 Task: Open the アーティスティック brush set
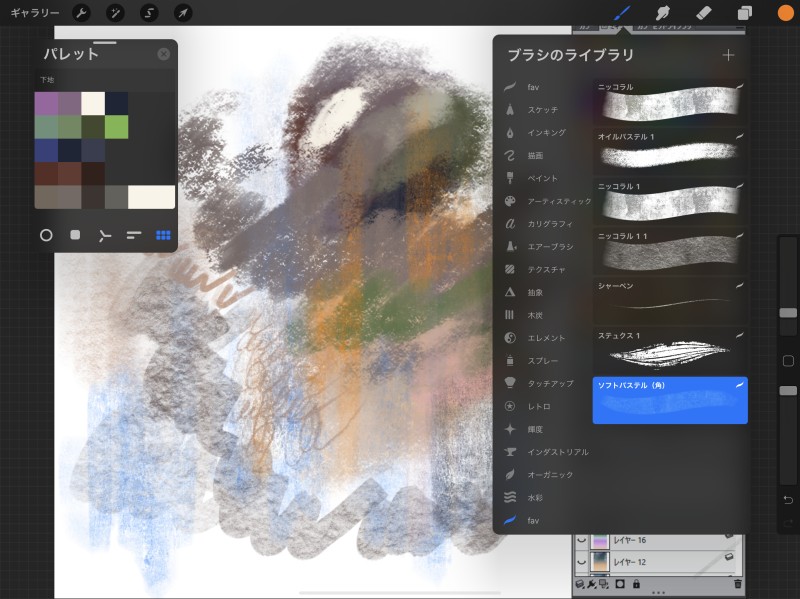(x=546, y=201)
